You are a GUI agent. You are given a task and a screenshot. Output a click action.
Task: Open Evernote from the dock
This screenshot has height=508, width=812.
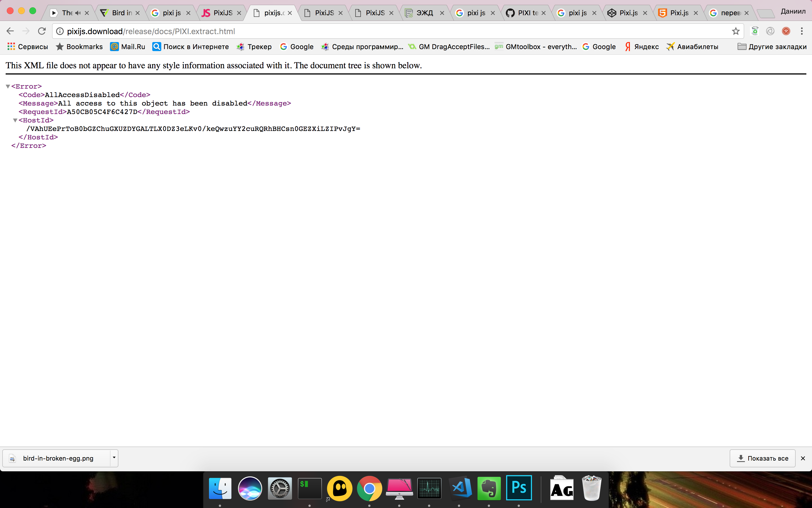point(489,488)
